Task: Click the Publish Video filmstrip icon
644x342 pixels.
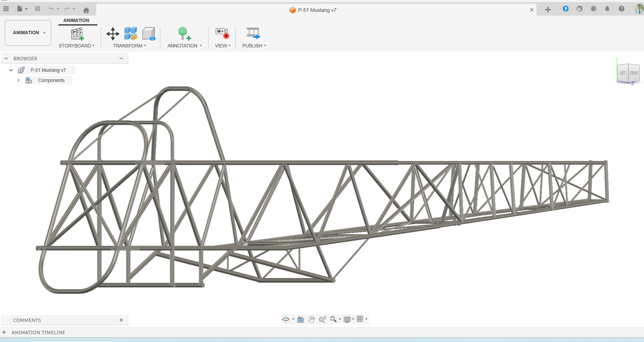Action: point(253,33)
